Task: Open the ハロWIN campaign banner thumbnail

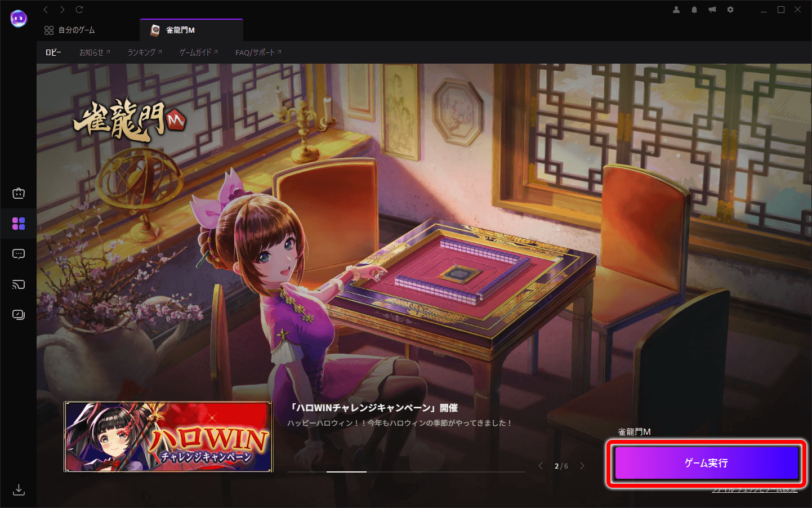Action: point(168,437)
